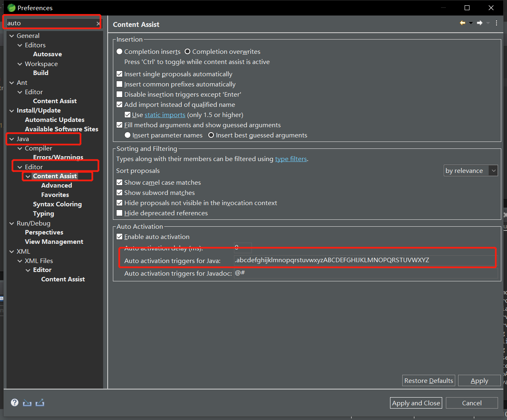Toggle Insert common prefixes automatically
The height and width of the screenshot is (420, 507).
[x=119, y=84]
